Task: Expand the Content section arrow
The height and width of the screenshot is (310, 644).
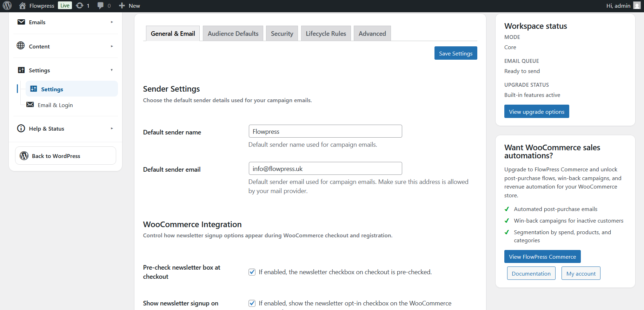Action: coord(112,46)
